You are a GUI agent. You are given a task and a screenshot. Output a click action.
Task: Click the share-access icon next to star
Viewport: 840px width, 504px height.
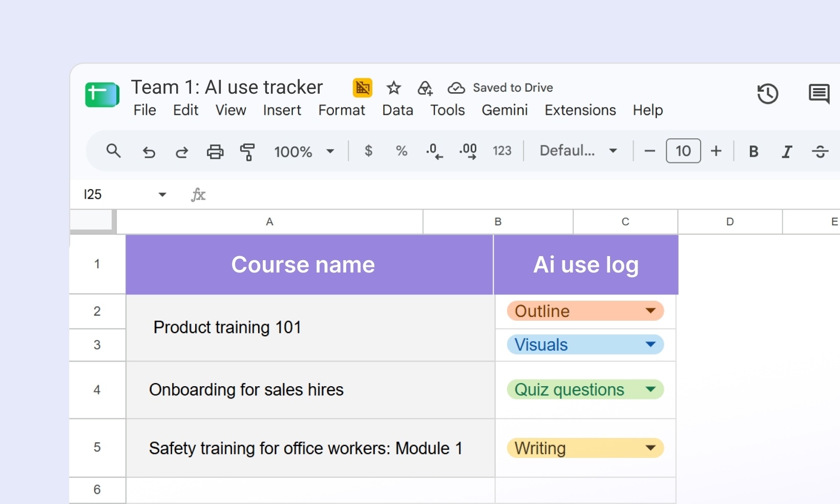(x=425, y=88)
